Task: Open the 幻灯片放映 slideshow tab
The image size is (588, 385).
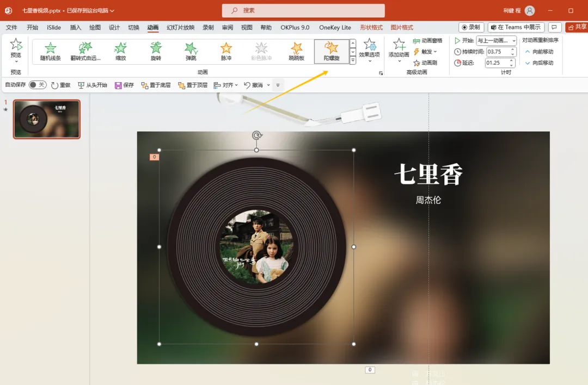Action: tap(181, 27)
